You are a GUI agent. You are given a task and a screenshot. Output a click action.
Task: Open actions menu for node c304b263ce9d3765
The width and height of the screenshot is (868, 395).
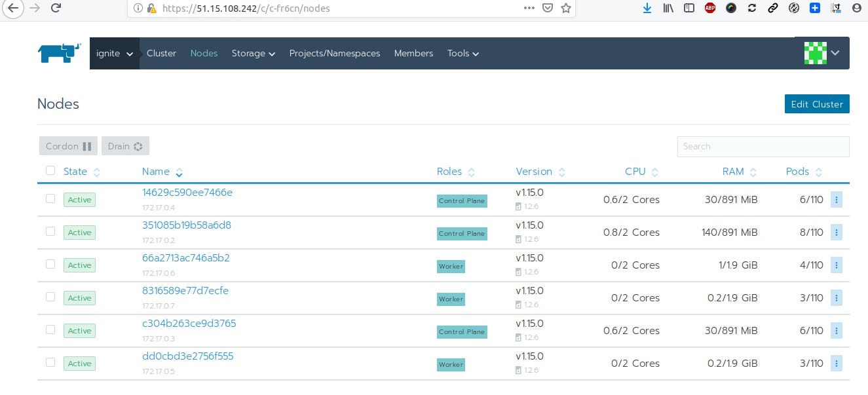click(x=837, y=331)
